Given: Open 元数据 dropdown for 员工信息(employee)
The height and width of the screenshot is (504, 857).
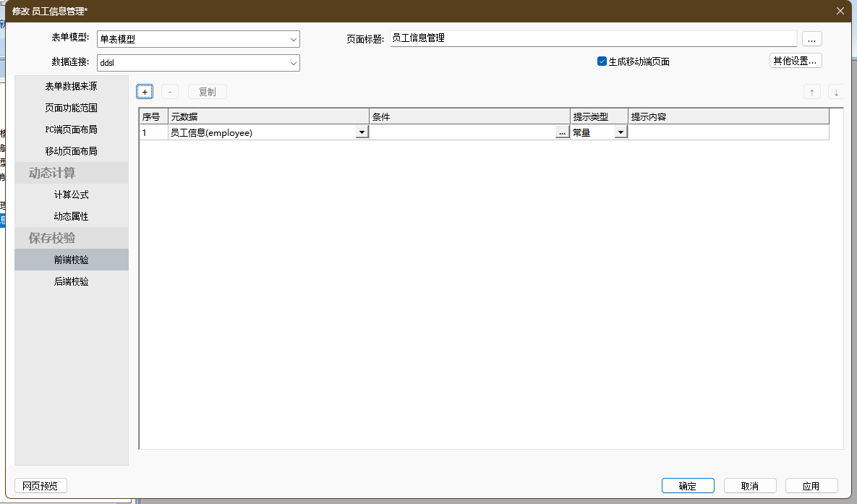Looking at the screenshot, I should 362,132.
